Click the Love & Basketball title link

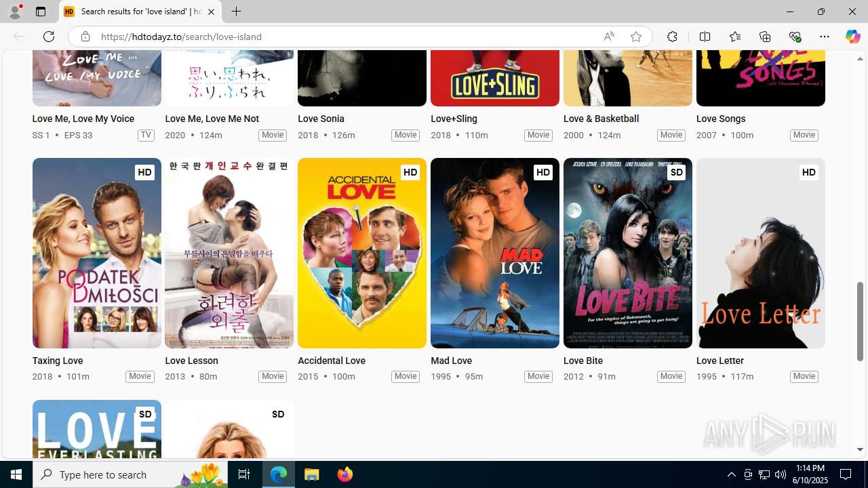coord(601,119)
